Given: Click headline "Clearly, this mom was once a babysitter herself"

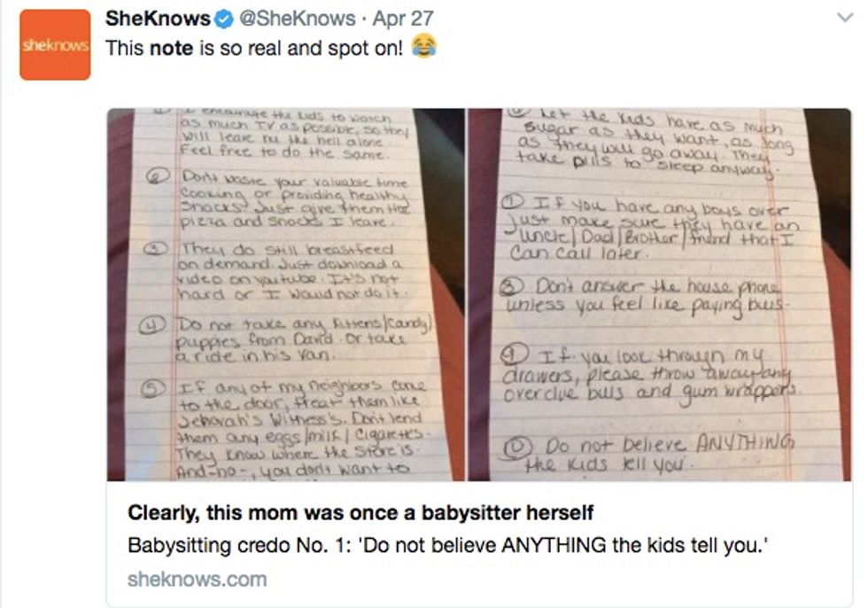Looking at the screenshot, I should point(360,513).
